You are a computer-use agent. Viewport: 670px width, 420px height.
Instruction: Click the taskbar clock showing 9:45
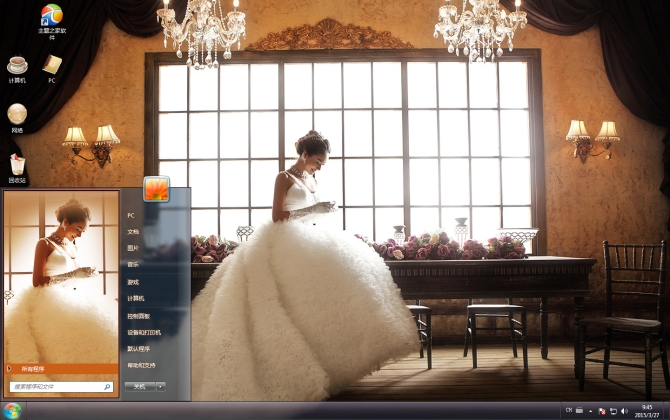[x=647, y=411]
